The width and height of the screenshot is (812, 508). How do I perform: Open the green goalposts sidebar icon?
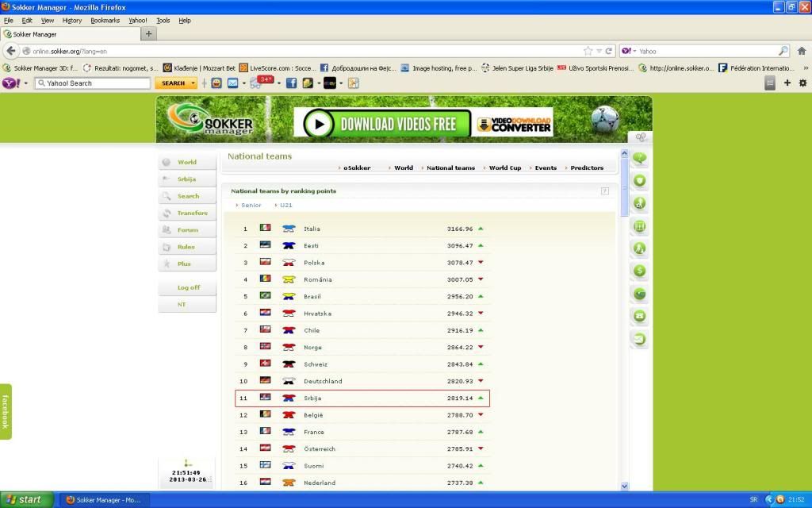tap(640, 226)
